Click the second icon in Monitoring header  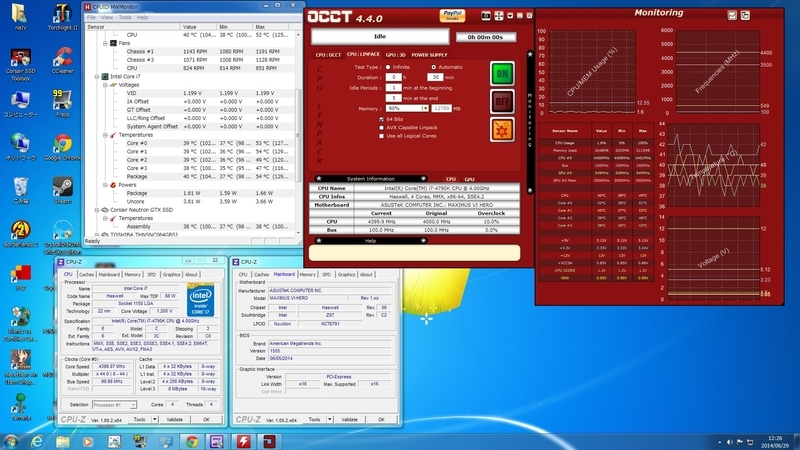pyautogui.click(x=745, y=15)
